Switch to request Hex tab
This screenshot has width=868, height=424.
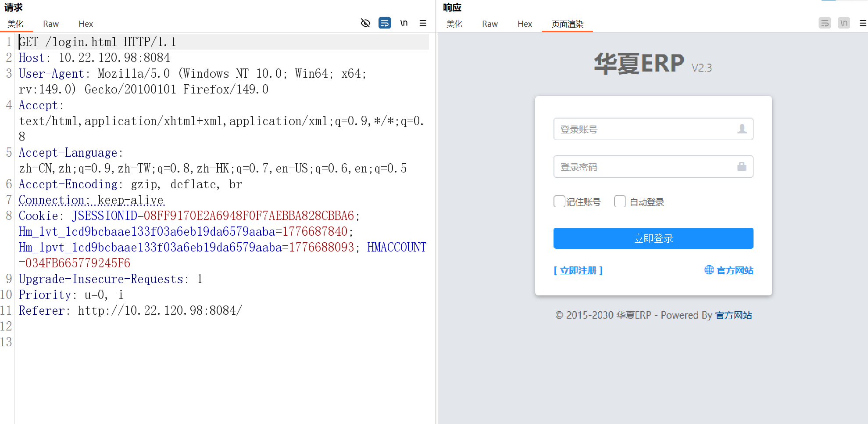pos(86,24)
